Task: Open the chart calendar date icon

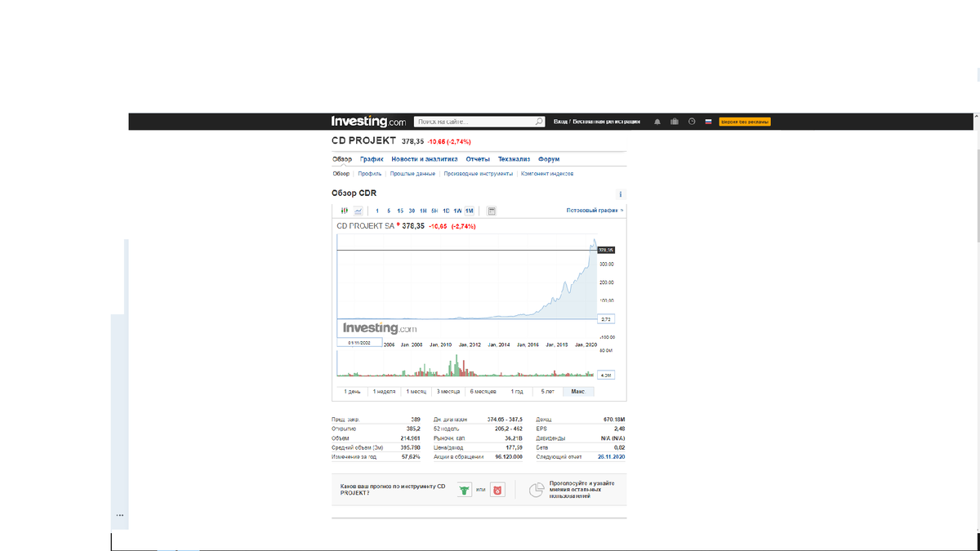Action: click(x=492, y=211)
